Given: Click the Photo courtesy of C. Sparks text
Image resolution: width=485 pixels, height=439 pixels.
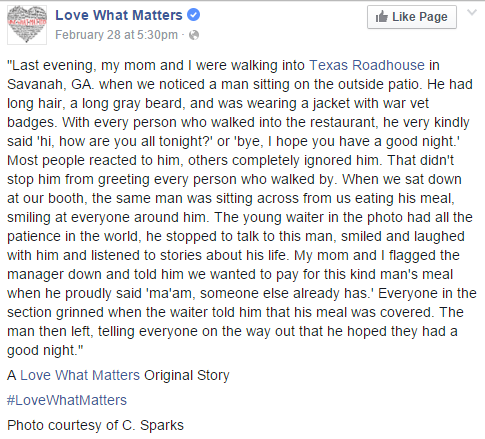Looking at the screenshot, I should click(95, 425).
